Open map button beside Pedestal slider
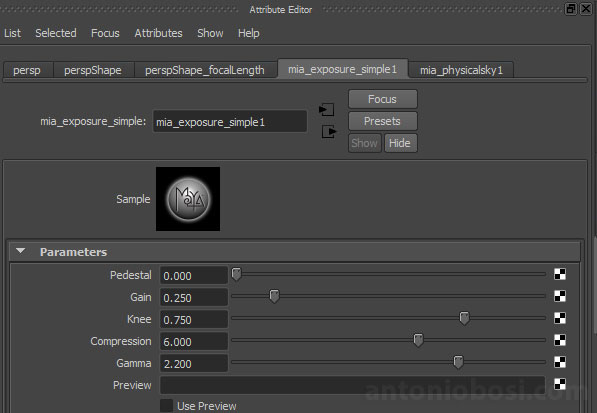The height and width of the screenshot is (413, 597). (x=560, y=274)
